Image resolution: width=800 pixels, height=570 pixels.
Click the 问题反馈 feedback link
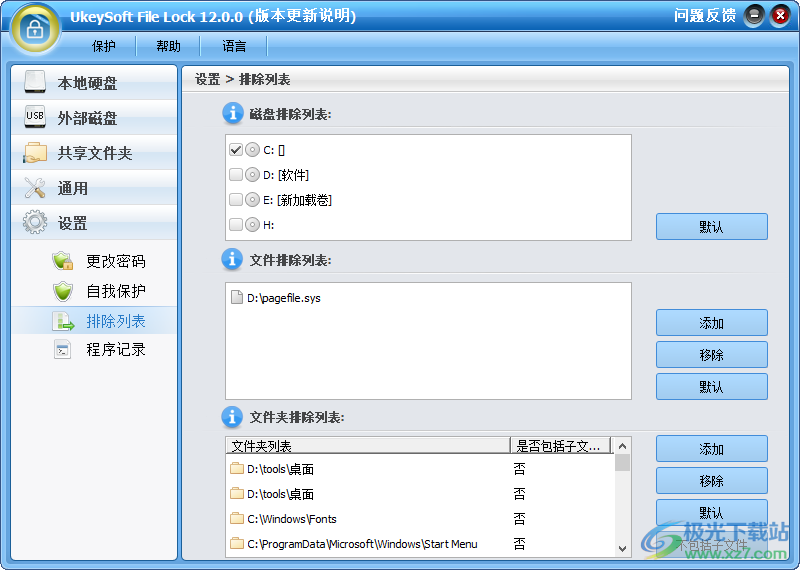coord(705,16)
